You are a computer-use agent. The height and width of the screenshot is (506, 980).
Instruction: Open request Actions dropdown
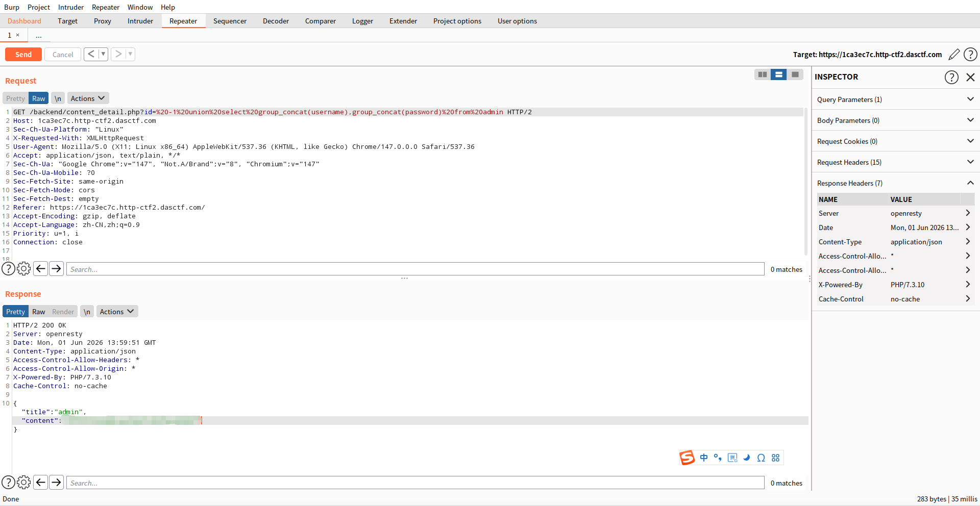pyautogui.click(x=88, y=98)
